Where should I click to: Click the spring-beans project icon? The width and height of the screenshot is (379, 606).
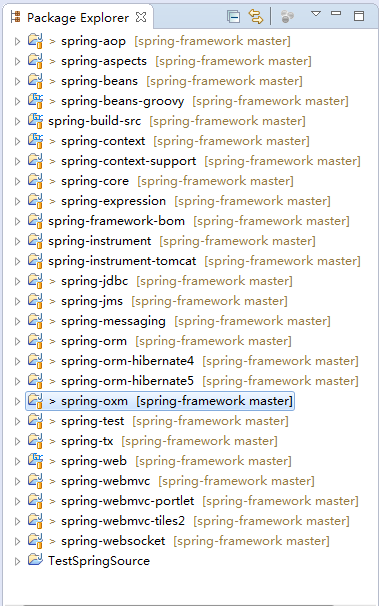pos(35,81)
